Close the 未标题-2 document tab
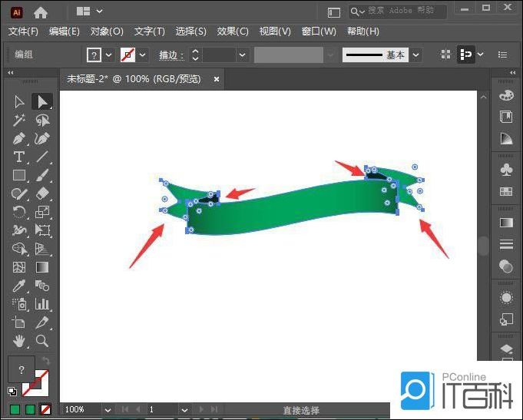523x420 pixels. [217, 78]
